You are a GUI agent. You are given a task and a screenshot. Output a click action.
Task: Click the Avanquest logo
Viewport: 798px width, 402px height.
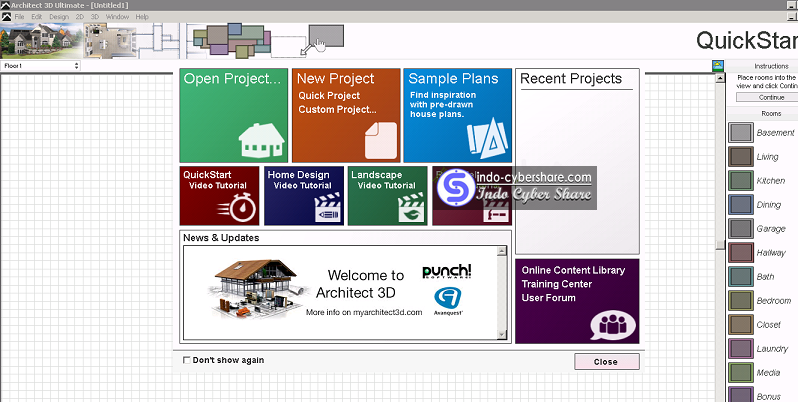pyautogui.click(x=448, y=301)
